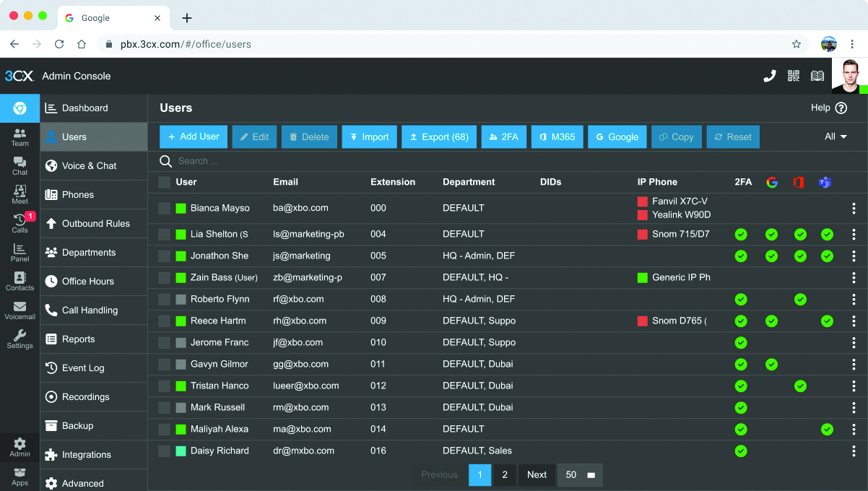Check the select-all checkbox in the table header
Screen dimensions: 868x491
point(164,182)
